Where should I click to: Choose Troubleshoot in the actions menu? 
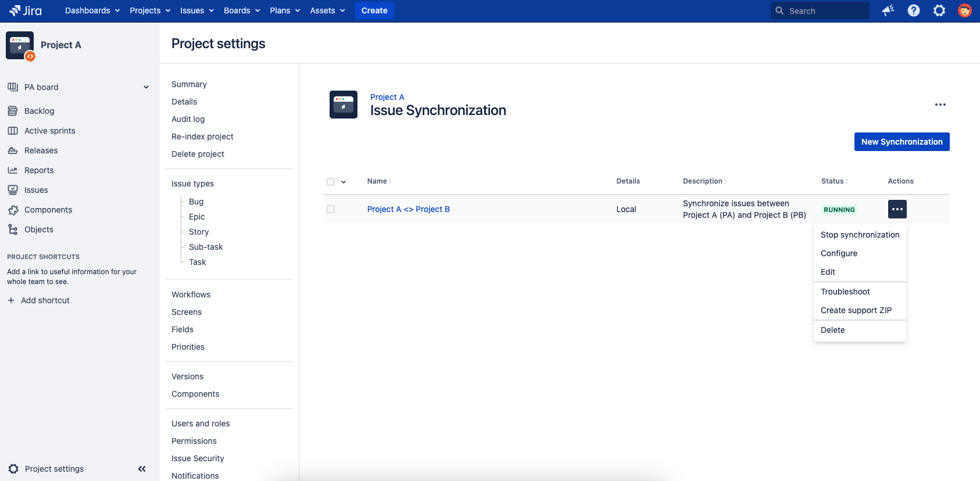[845, 292]
